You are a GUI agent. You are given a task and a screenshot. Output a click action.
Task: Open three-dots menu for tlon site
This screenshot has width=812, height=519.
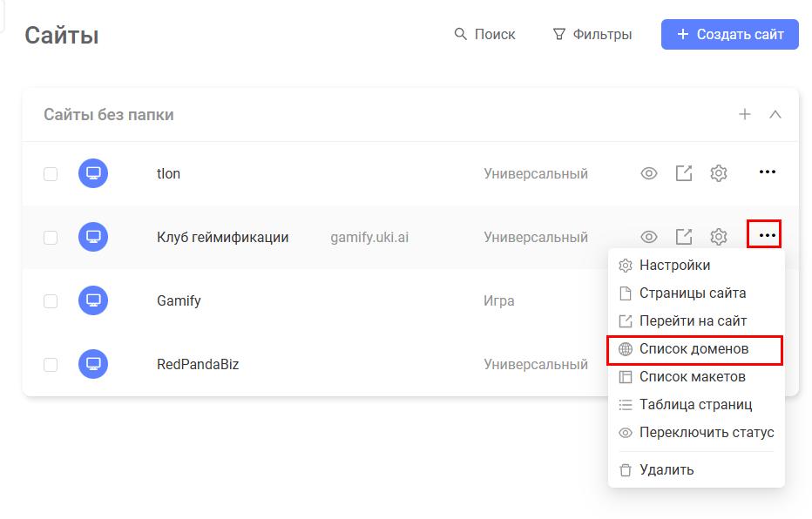[767, 172]
